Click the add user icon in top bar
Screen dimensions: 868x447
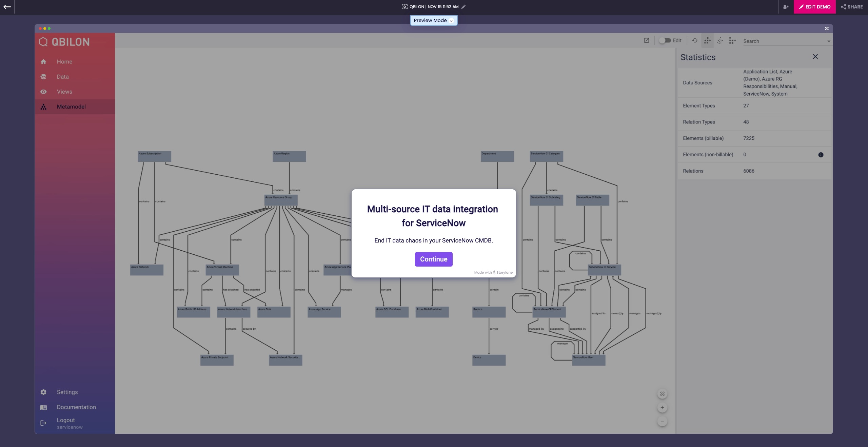click(x=786, y=7)
